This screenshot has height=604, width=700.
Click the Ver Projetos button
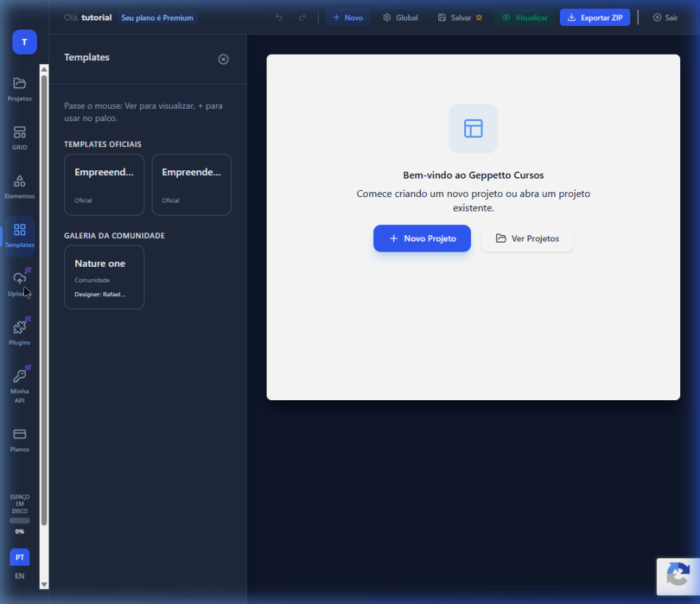point(527,239)
